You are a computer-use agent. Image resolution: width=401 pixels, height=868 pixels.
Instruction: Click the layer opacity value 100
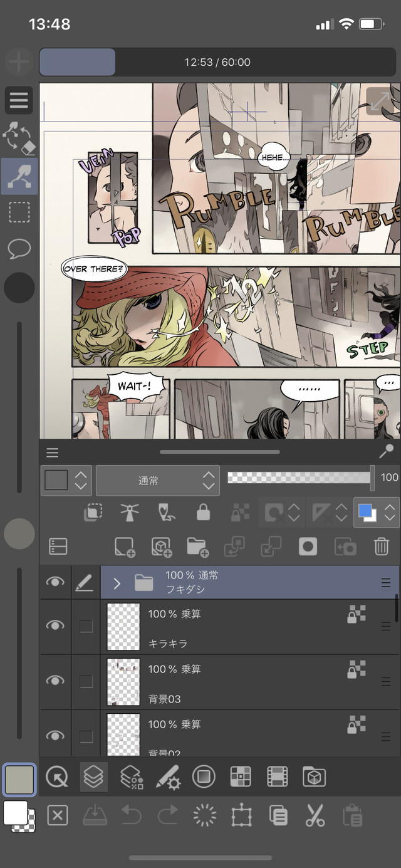click(x=389, y=478)
